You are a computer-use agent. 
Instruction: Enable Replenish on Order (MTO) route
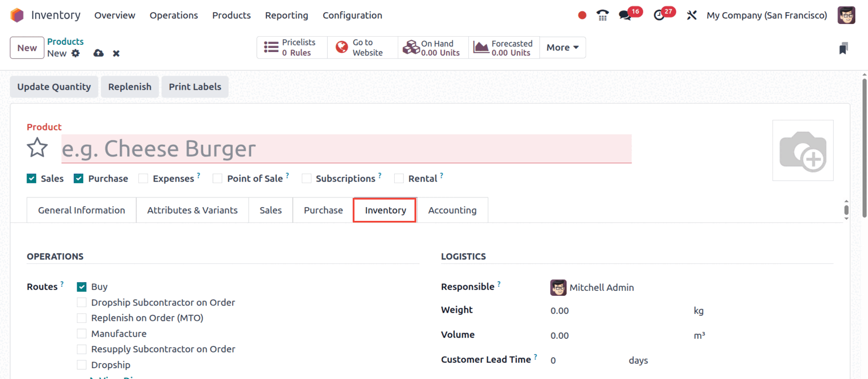82,318
